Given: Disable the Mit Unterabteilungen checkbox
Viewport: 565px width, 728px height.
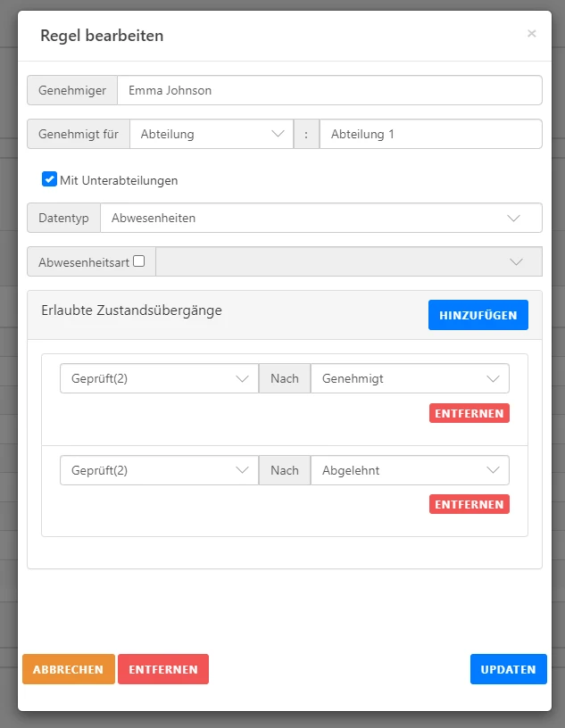Looking at the screenshot, I should click(x=49, y=179).
